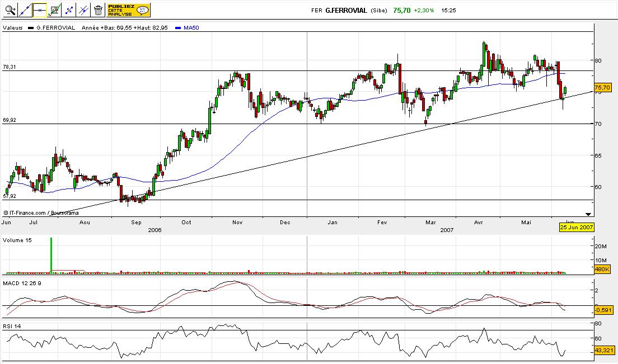Click the Volume 15 panel label
The image size is (618, 364).
click(17, 240)
